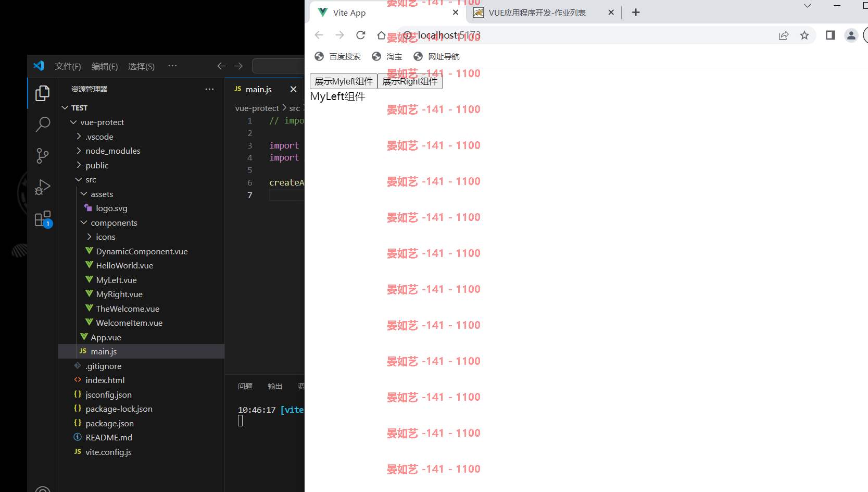The height and width of the screenshot is (492, 868).
Task: Go to browser home page
Action: click(x=381, y=35)
